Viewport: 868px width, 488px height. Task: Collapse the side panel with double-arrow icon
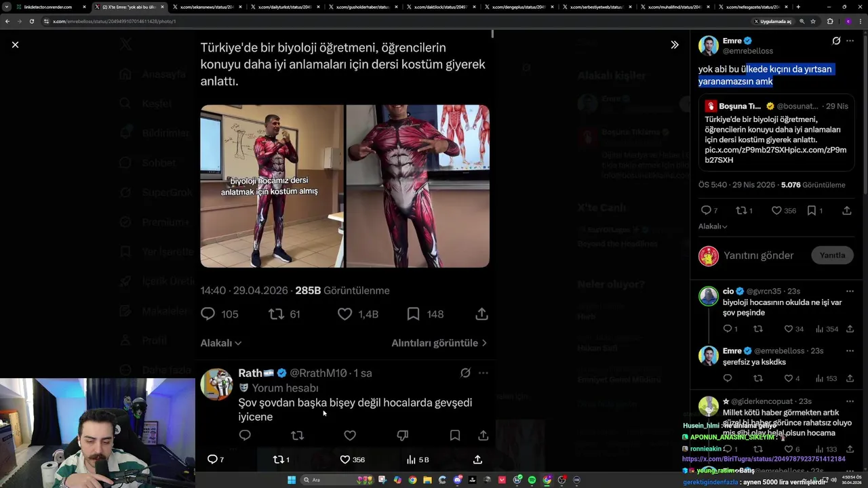[x=675, y=45]
